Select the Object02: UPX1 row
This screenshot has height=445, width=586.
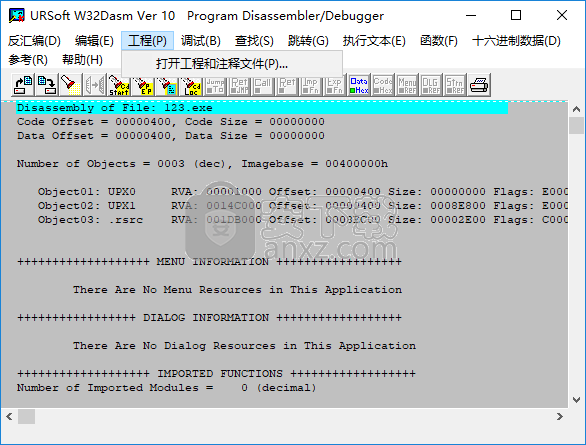tap(303, 206)
